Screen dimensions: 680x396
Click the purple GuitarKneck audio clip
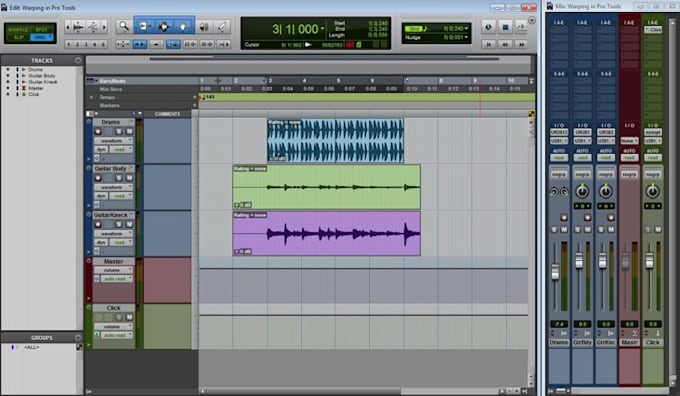326,233
